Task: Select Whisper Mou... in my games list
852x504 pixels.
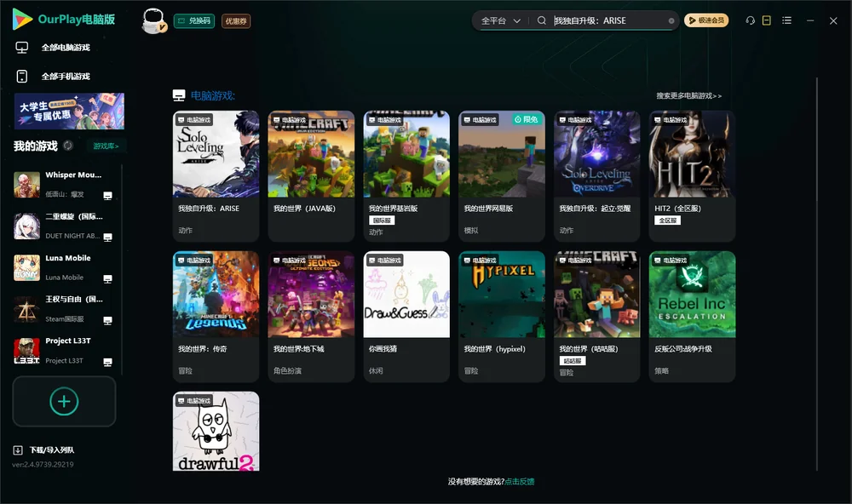Action: 65,185
